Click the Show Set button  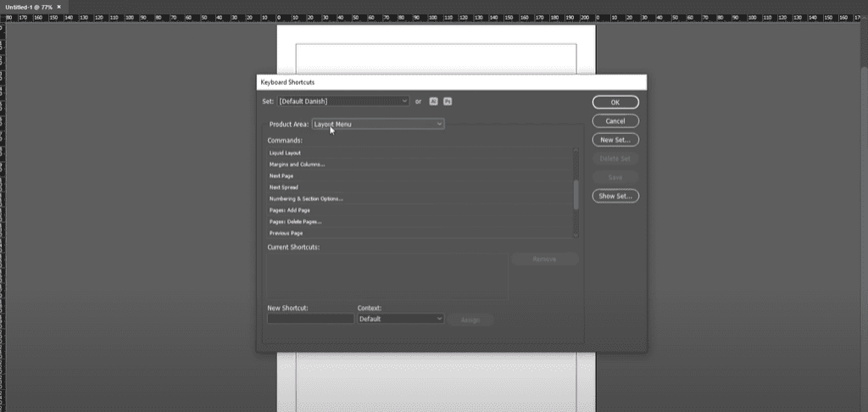(x=615, y=196)
